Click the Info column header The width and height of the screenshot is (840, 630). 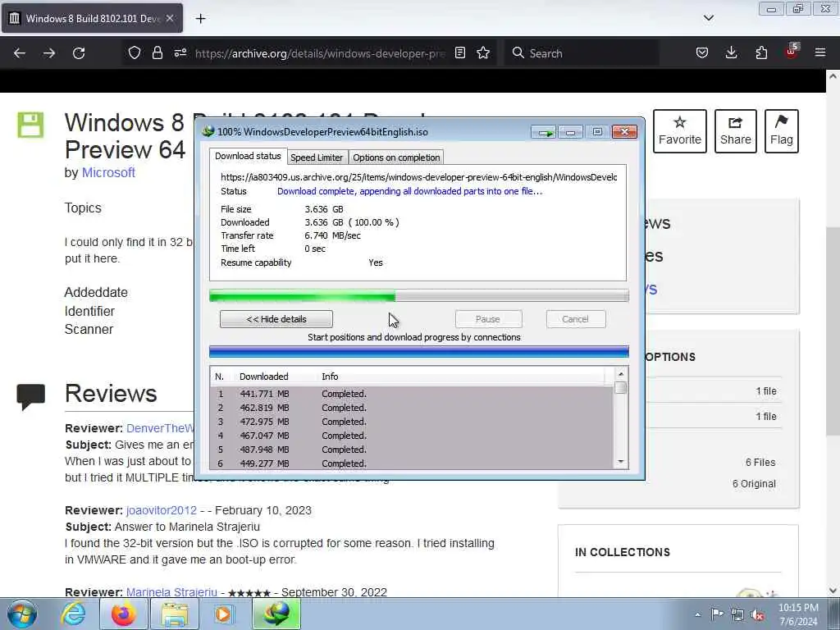pyautogui.click(x=330, y=377)
